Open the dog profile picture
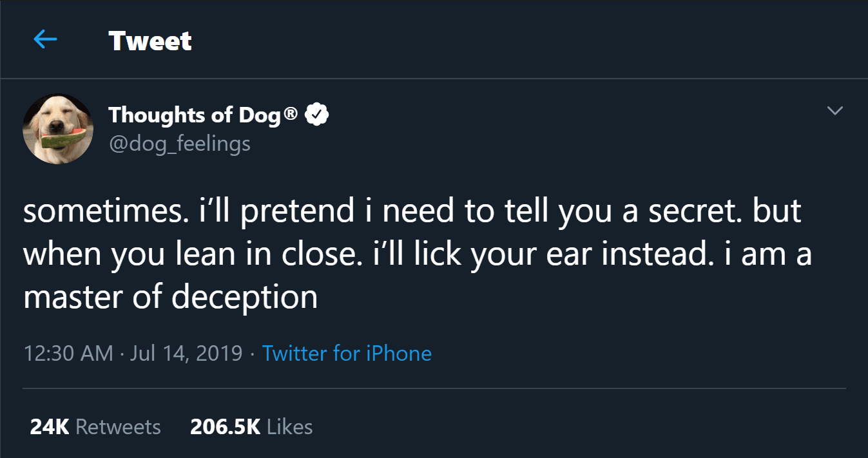 (x=58, y=128)
